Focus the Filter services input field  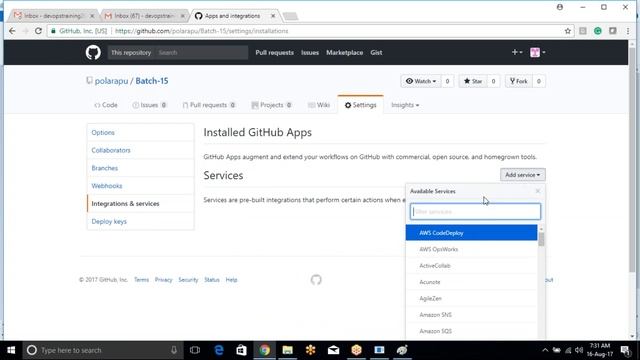(476, 211)
